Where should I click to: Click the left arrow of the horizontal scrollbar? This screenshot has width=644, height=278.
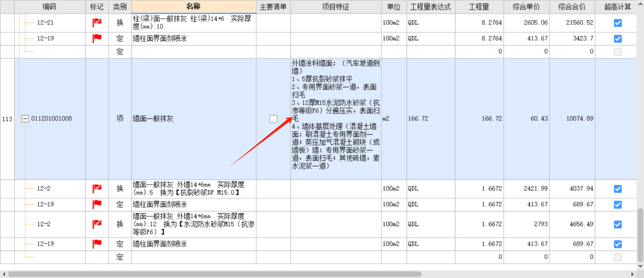pyautogui.click(x=4, y=274)
